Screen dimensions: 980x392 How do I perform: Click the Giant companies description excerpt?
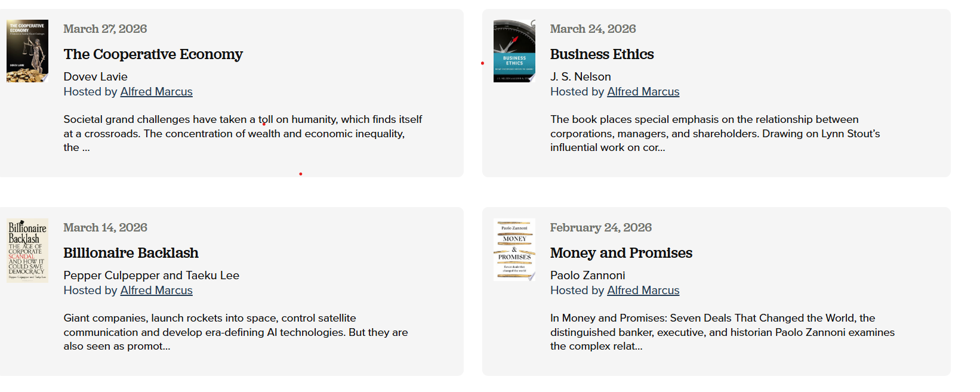236,332
